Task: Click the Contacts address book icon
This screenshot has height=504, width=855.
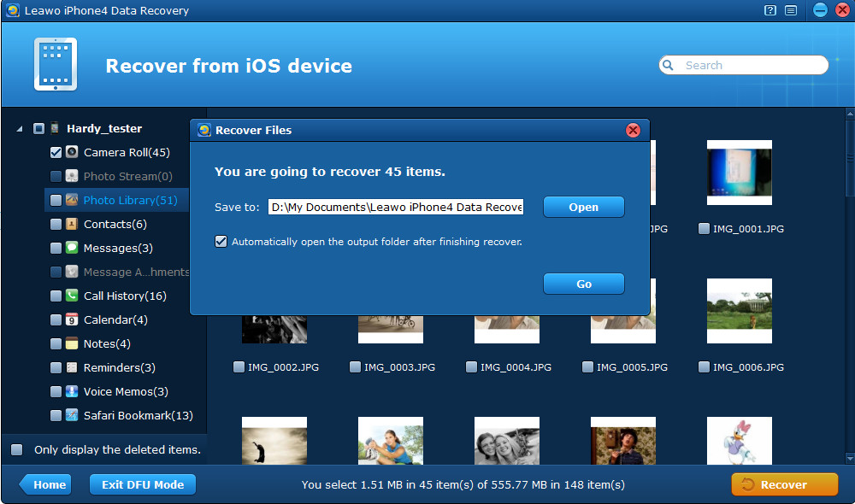Action: pos(72,224)
